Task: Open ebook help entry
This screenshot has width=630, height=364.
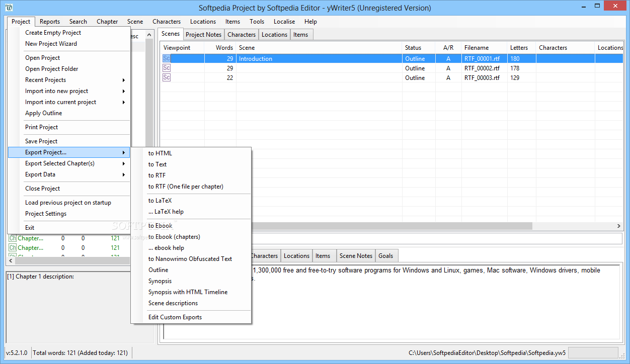Action: click(x=191, y=248)
